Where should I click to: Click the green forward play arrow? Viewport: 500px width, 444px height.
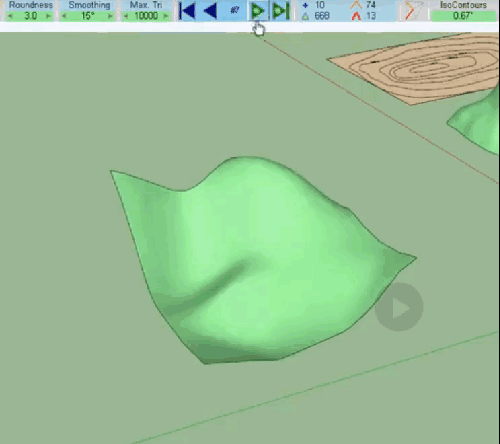tap(258, 12)
